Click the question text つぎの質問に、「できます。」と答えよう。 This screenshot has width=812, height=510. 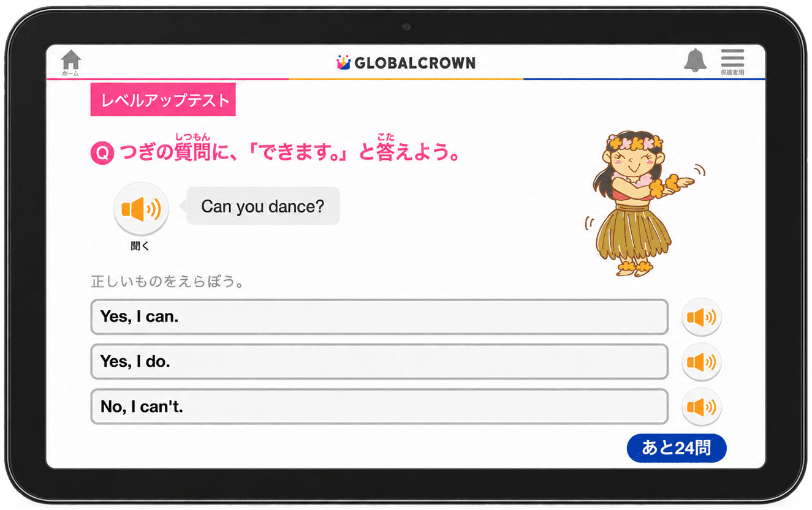point(290,152)
